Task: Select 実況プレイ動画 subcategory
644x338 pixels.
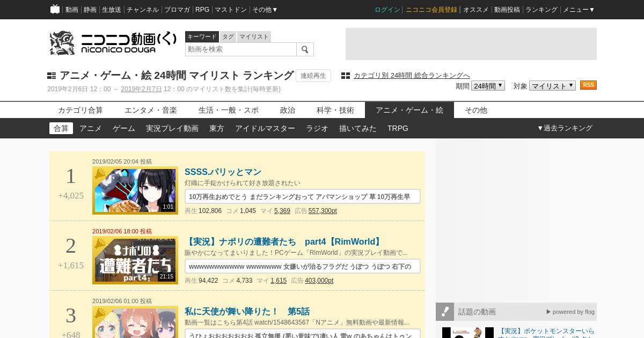Action: coord(172,128)
